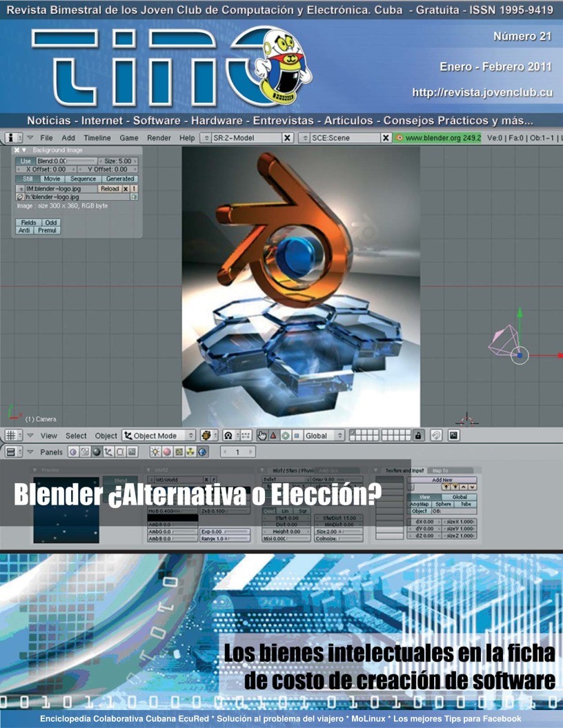Select the Generated image type

click(x=120, y=179)
